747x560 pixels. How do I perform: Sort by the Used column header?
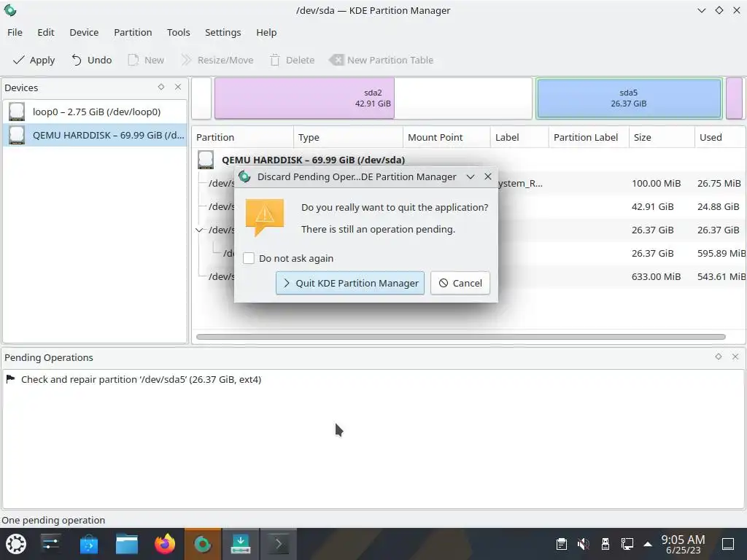[x=720, y=137]
